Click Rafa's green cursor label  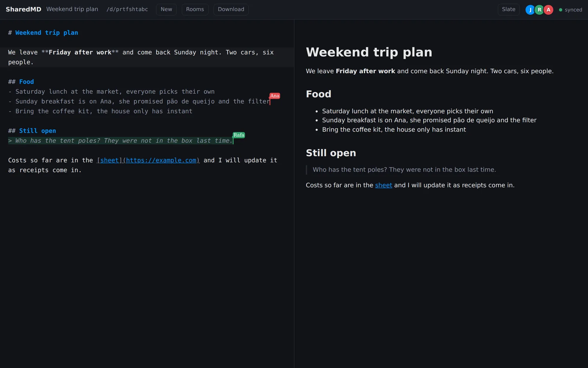tap(239, 135)
